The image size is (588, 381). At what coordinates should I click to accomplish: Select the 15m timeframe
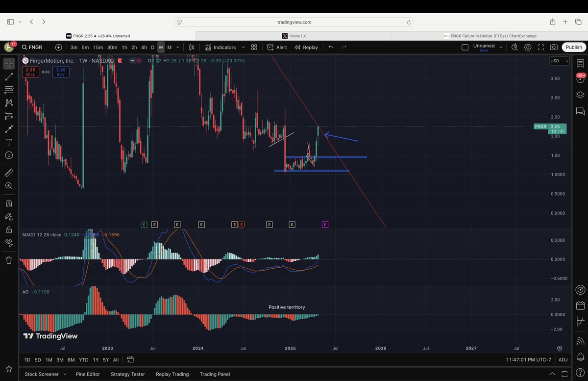click(x=98, y=48)
